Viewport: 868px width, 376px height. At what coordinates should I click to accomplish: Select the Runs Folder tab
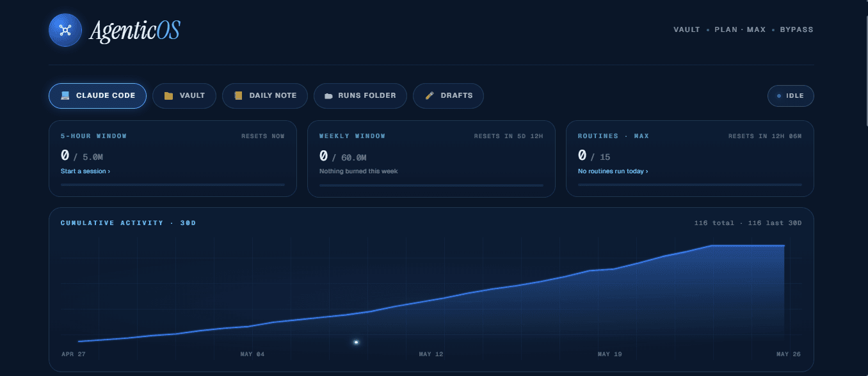click(x=360, y=96)
